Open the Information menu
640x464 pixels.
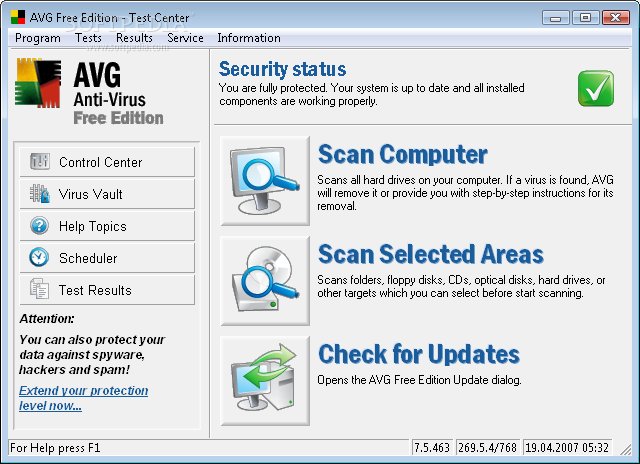(x=249, y=38)
